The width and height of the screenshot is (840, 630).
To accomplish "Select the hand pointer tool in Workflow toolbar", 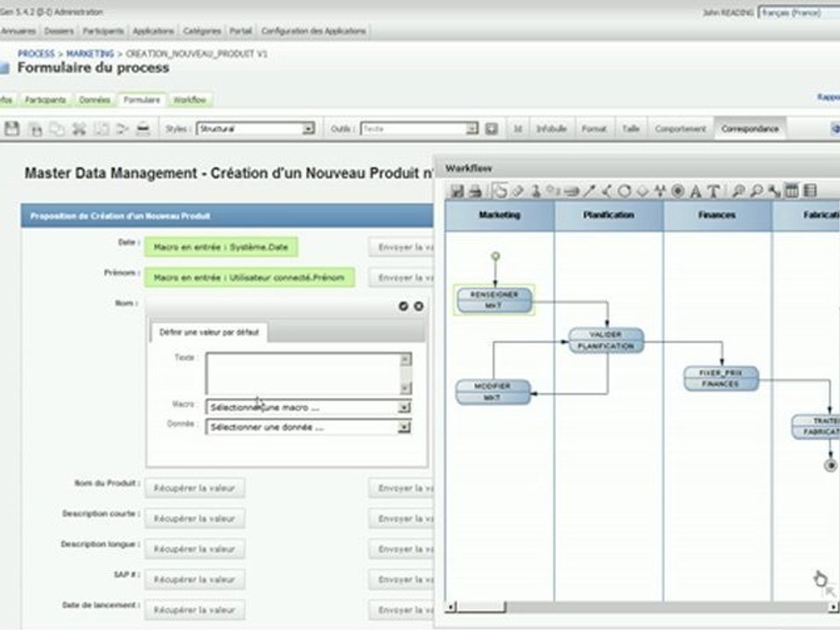I will pyautogui.click(x=500, y=191).
